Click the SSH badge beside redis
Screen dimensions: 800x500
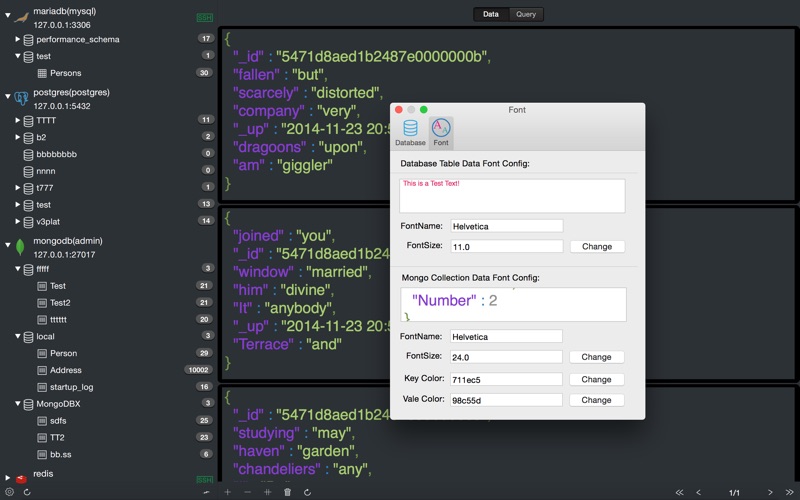(205, 480)
